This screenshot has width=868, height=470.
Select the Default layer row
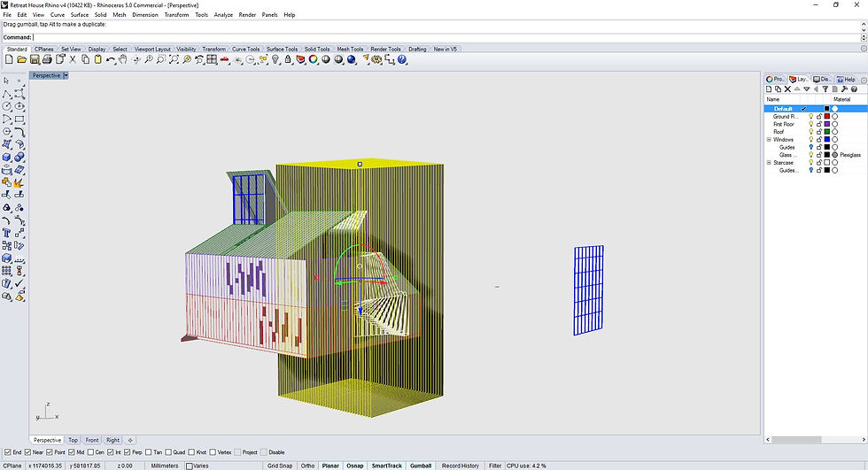(816, 108)
